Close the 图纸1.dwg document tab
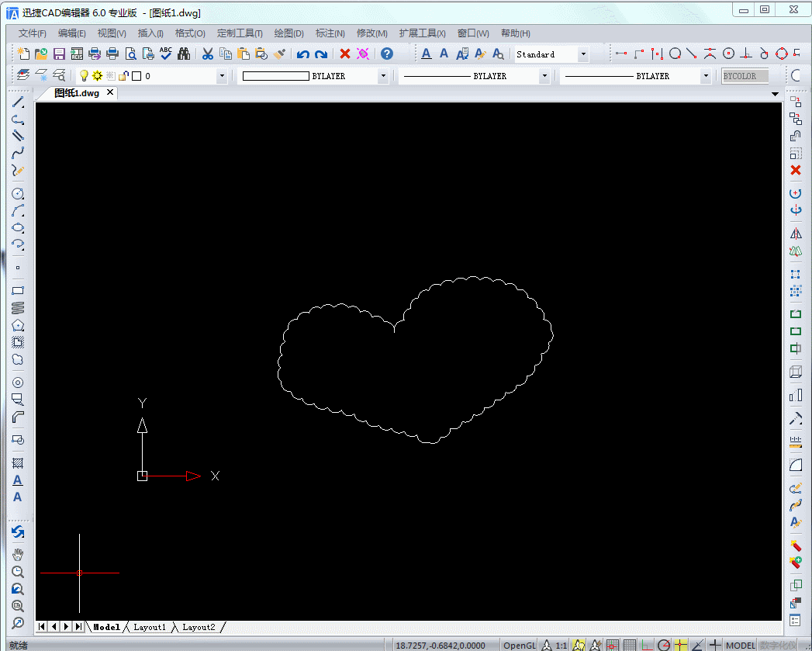The height and width of the screenshot is (651, 812). pyautogui.click(x=110, y=92)
